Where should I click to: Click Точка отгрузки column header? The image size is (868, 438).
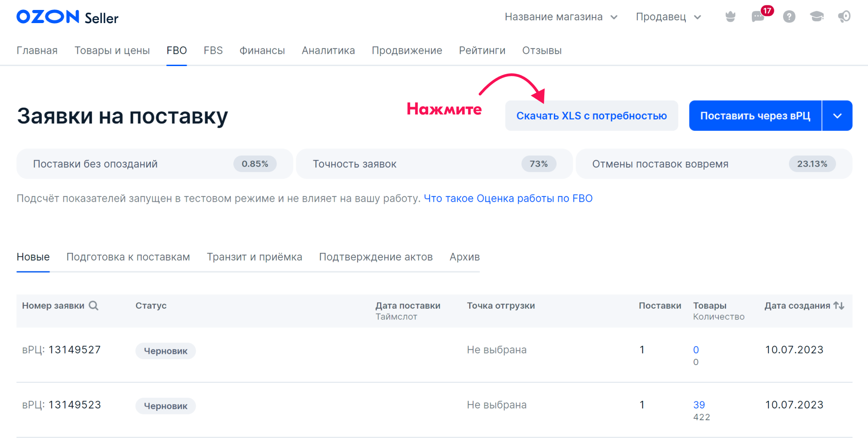(x=501, y=305)
